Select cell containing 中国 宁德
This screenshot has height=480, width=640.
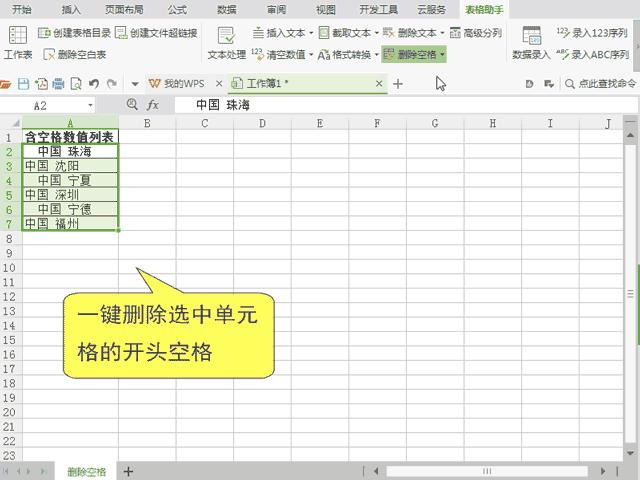coord(70,209)
